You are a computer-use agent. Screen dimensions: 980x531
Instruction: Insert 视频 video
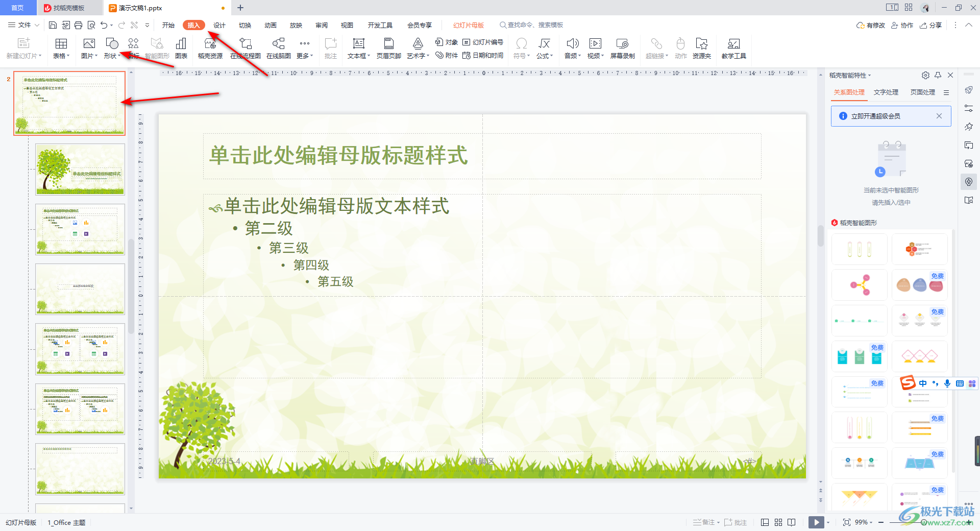(596, 49)
